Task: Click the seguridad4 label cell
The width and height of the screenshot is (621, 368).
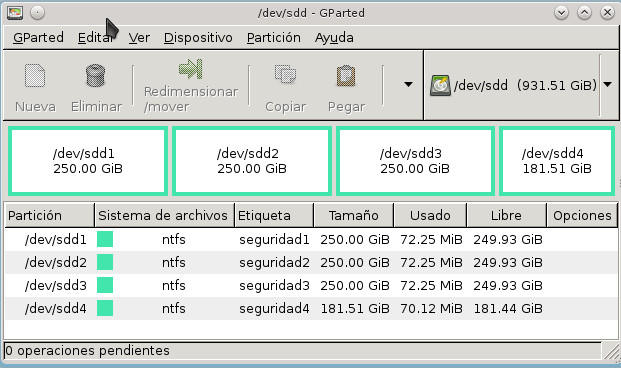Action: pos(274,309)
